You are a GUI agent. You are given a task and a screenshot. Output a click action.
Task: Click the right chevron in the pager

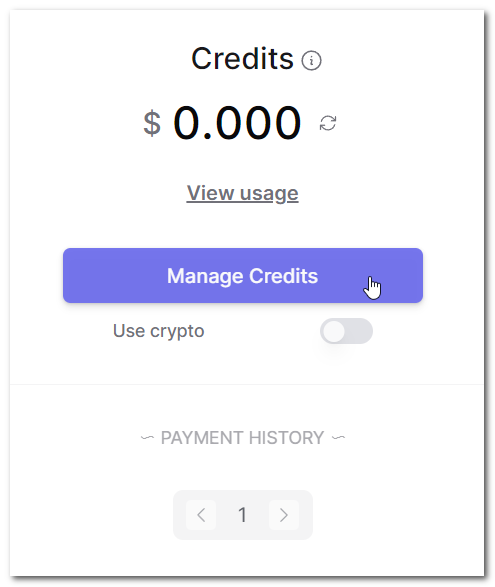(284, 515)
